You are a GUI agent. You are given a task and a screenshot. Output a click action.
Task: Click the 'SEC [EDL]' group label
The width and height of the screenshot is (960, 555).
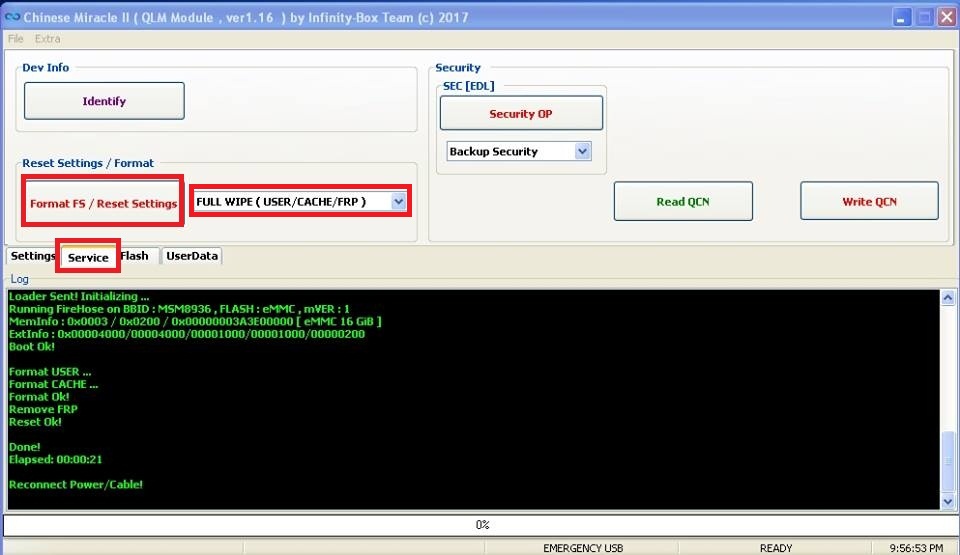(468, 86)
